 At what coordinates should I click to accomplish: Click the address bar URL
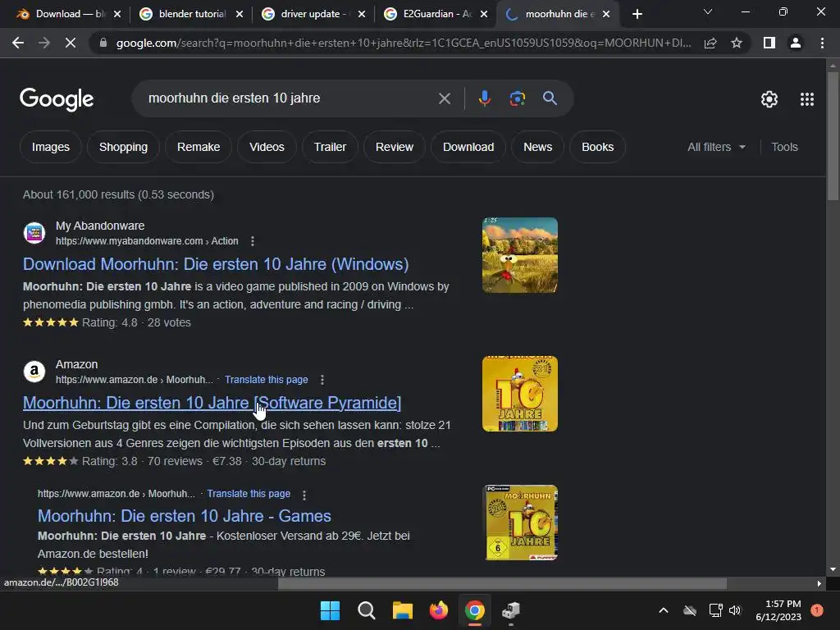[x=404, y=43]
